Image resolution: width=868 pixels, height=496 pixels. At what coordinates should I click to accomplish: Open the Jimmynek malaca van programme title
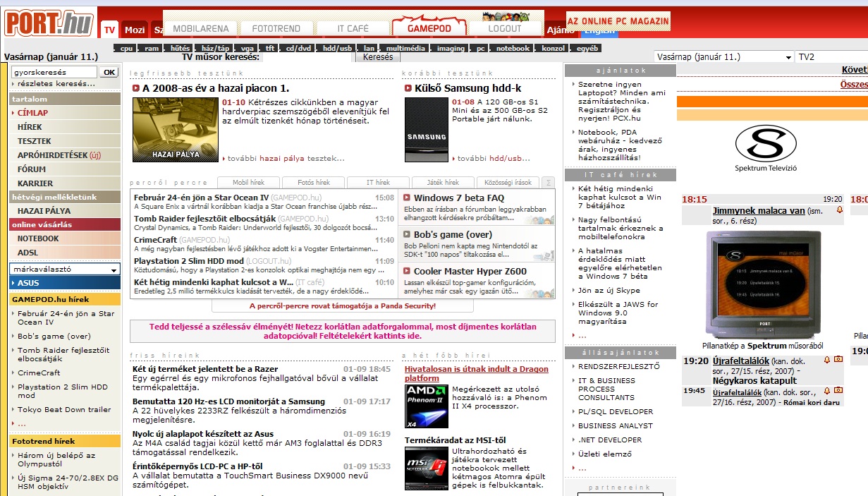pyautogui.click(x=759, y=210)
